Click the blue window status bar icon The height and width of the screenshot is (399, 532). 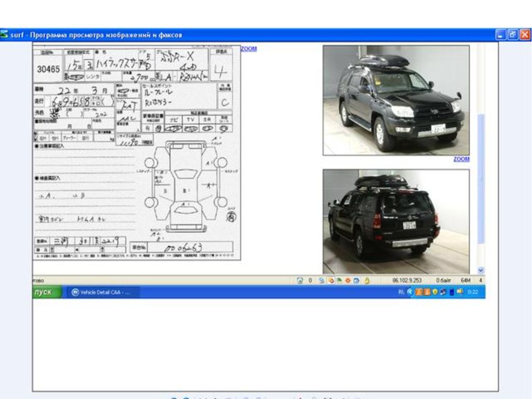(x=356, y=281)
